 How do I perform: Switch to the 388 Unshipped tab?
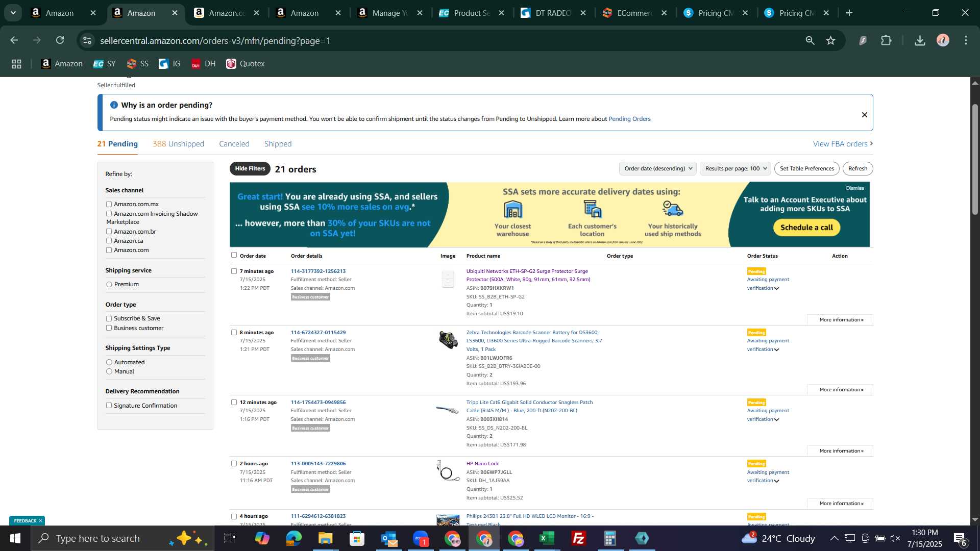point(178,144)
